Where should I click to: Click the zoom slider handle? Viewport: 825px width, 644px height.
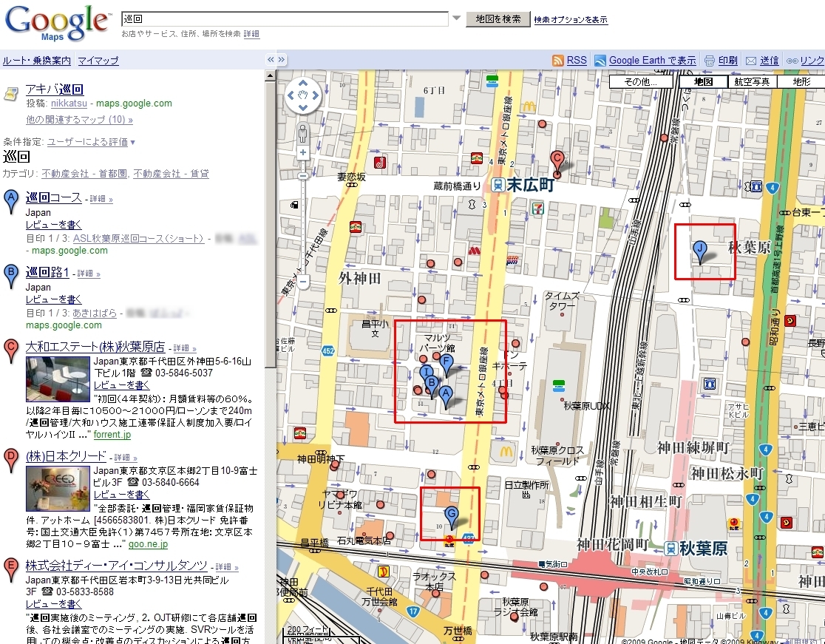(x=303, y=176)
